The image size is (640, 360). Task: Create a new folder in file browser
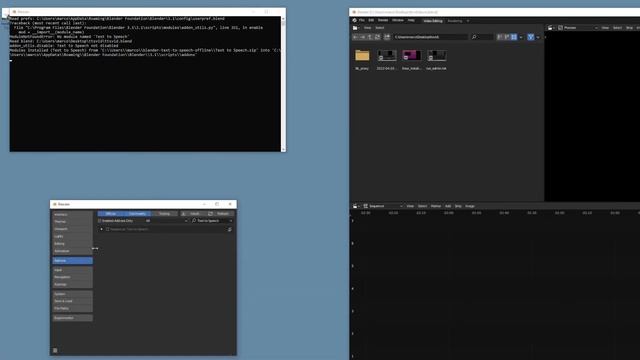point(387,37)
